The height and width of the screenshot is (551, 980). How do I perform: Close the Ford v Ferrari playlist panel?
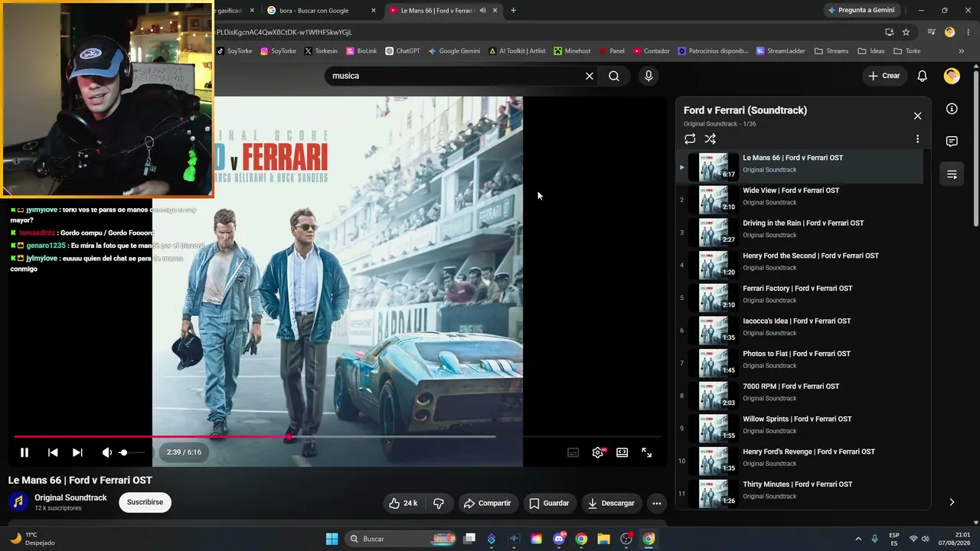[917, 116]
